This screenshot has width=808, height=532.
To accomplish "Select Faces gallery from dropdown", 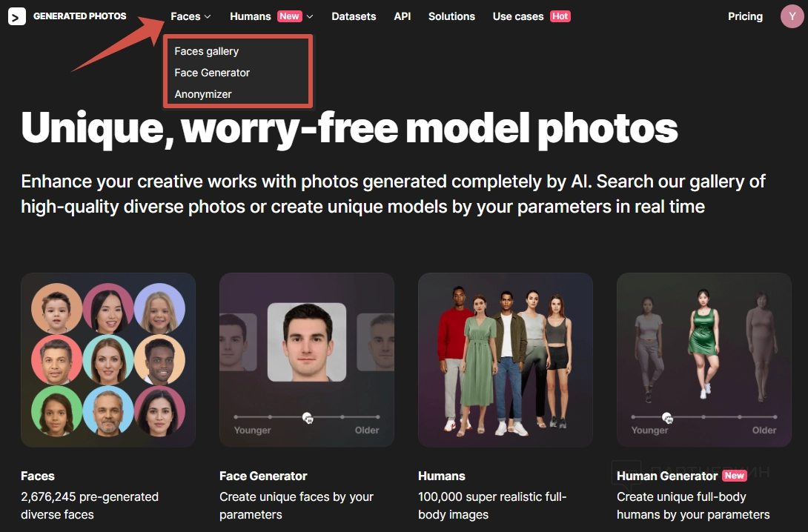I will 207,51.
